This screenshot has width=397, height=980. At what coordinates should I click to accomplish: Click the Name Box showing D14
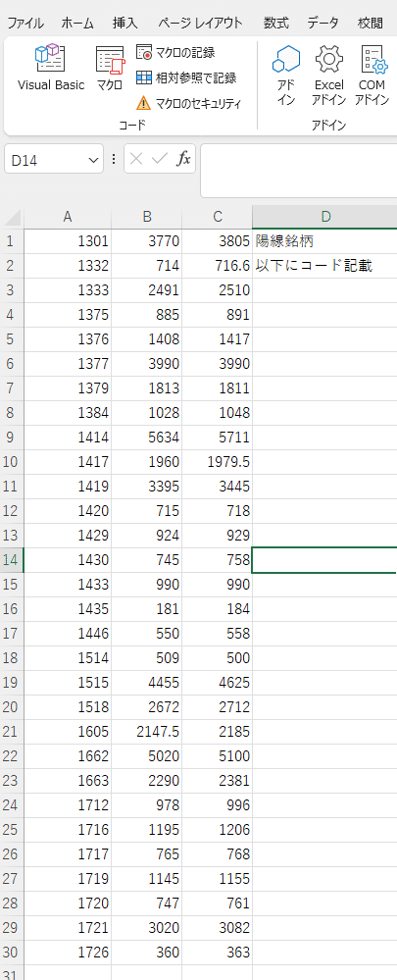click(45, 161)
